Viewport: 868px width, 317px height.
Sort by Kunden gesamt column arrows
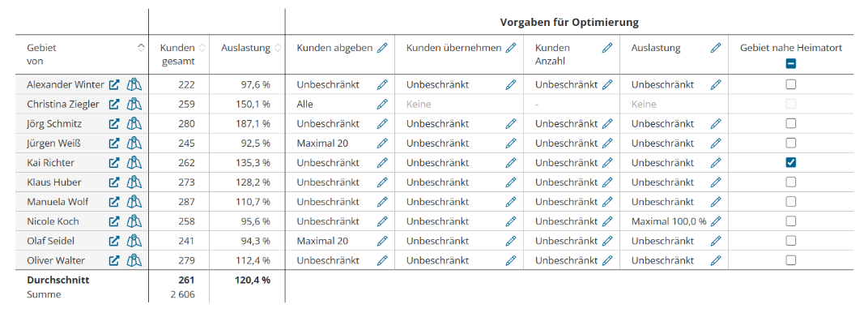[x=202, y=48]
